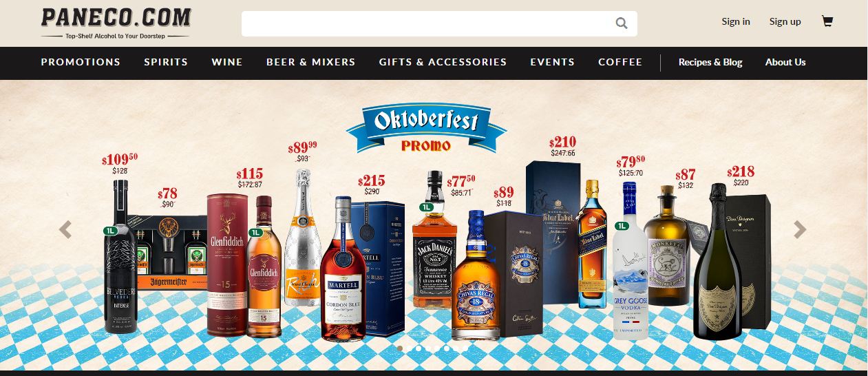Show the previous banner slide
Viewport: 868px width, 376px height.
click(65, 229)
